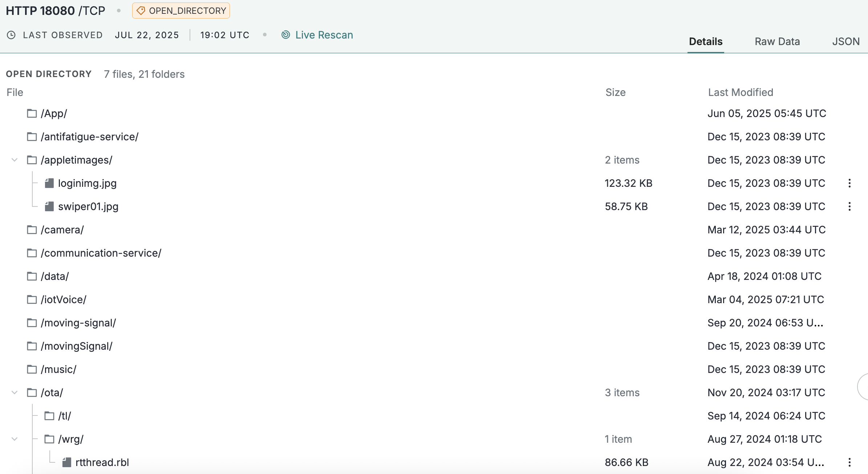Collapse the /wrg/ subfolder chevron
868x474 pixels.
pyautogui.click(x=15, y=439)
